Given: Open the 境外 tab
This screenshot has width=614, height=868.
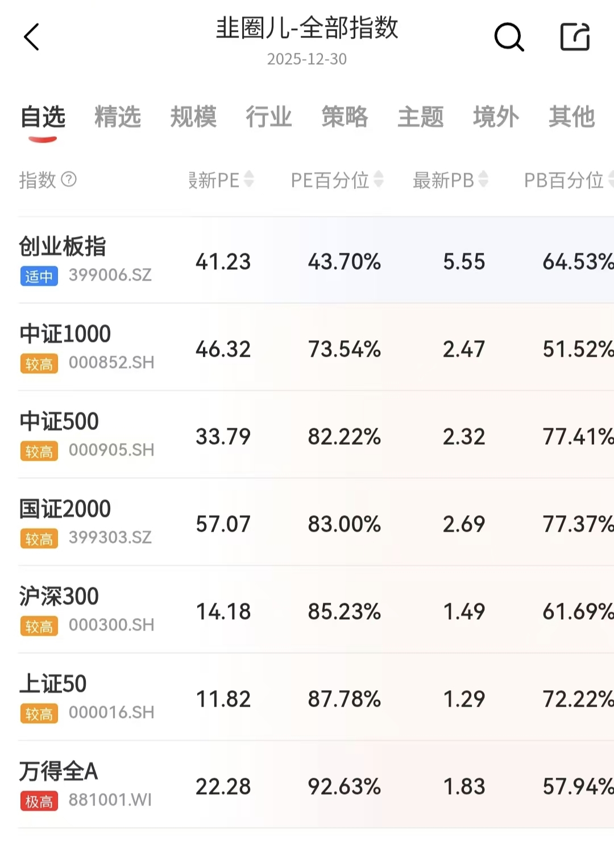Looking at the screenshot, I should [496, 117].
